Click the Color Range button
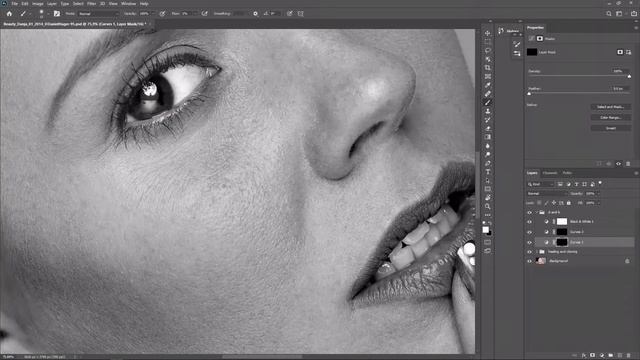The height and width of the screenshot is (360, 640). pyautogui.click(x=611, y=118)
